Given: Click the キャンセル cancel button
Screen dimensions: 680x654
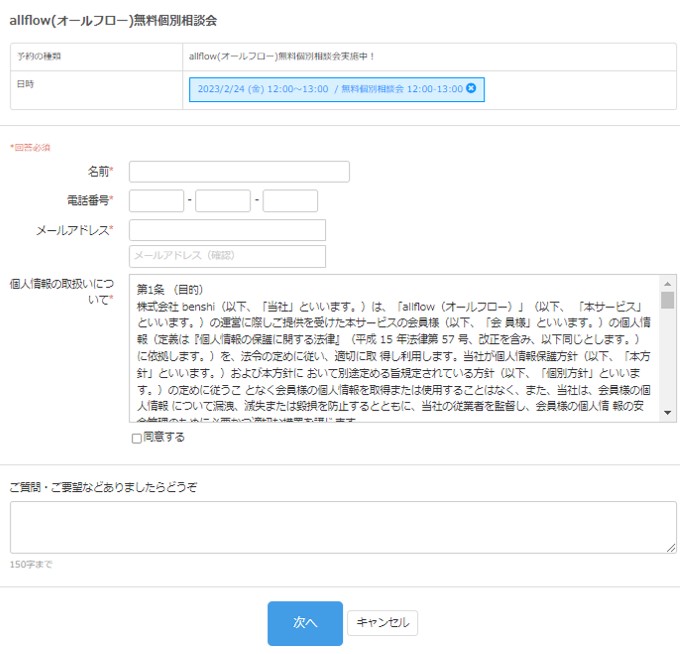Looking at the screenshot, I should tap(382, 623).
